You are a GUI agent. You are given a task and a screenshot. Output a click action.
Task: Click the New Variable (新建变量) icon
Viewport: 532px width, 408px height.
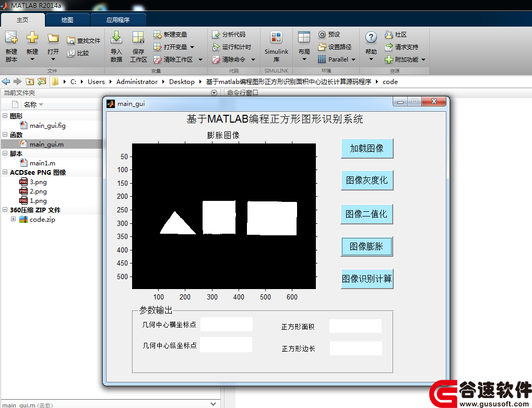(x=157, y=34)
